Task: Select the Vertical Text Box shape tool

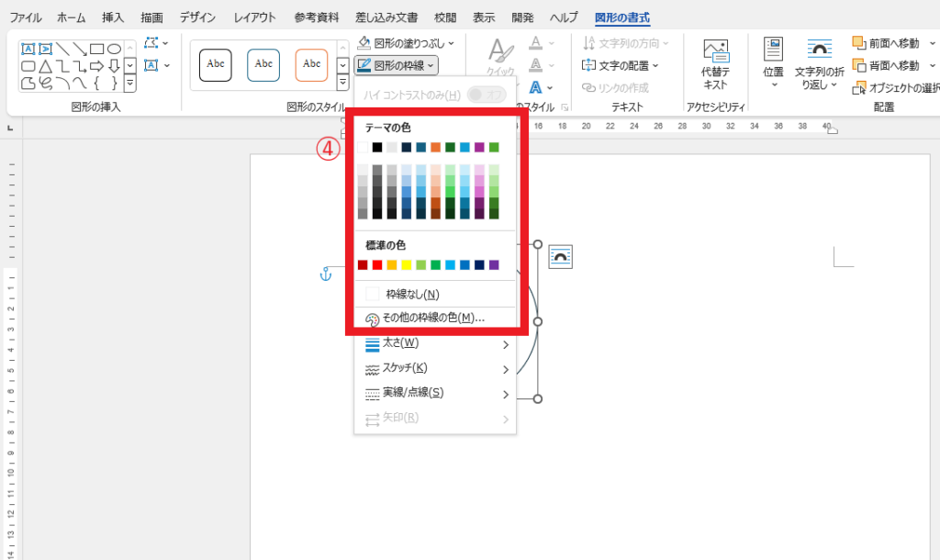Action: click(45, 50)
